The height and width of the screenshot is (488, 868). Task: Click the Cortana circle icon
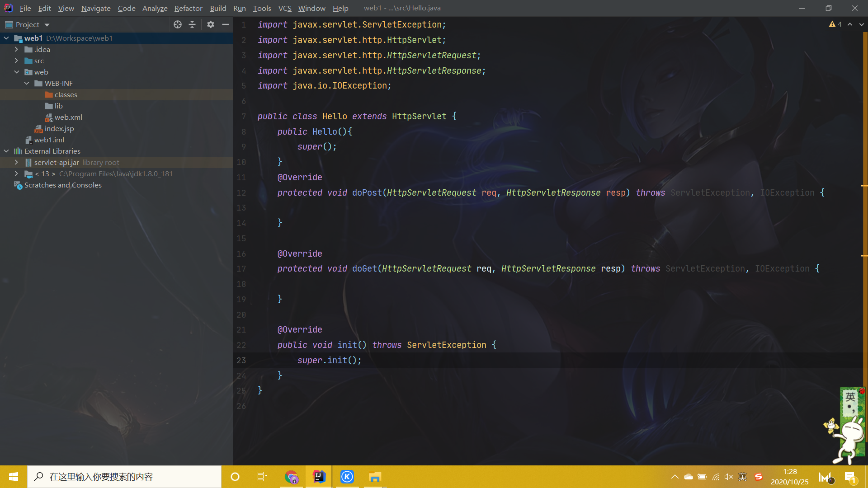tap(235, 477)
